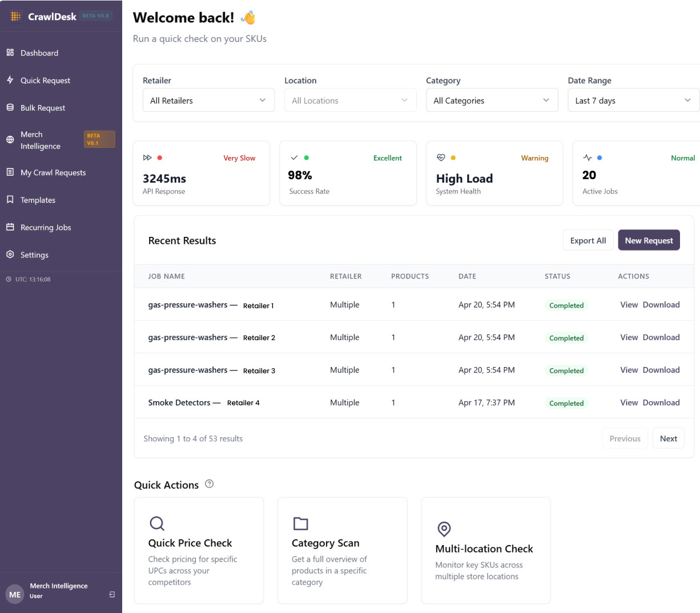Image resolution: width=700 pixels, height=613 pixels.
Task: Click the help icon next to Quick Actions
Action: click(x=210, y=484)
